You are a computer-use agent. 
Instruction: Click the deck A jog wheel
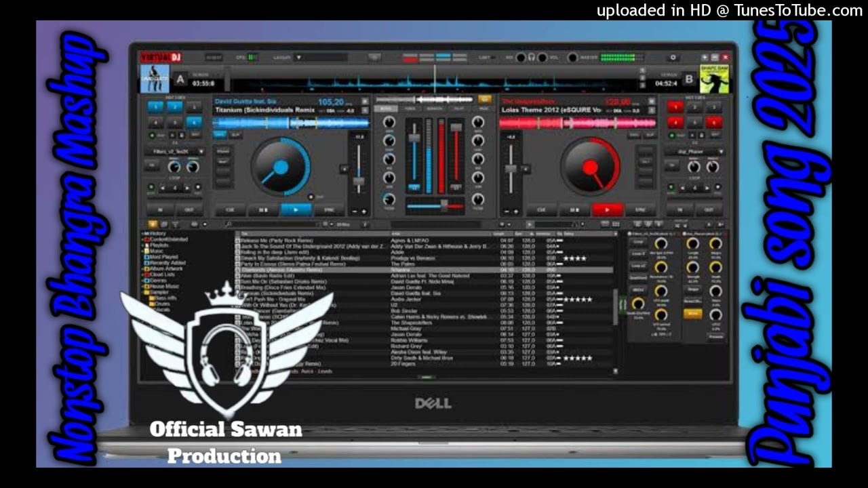tap(281, 167)
